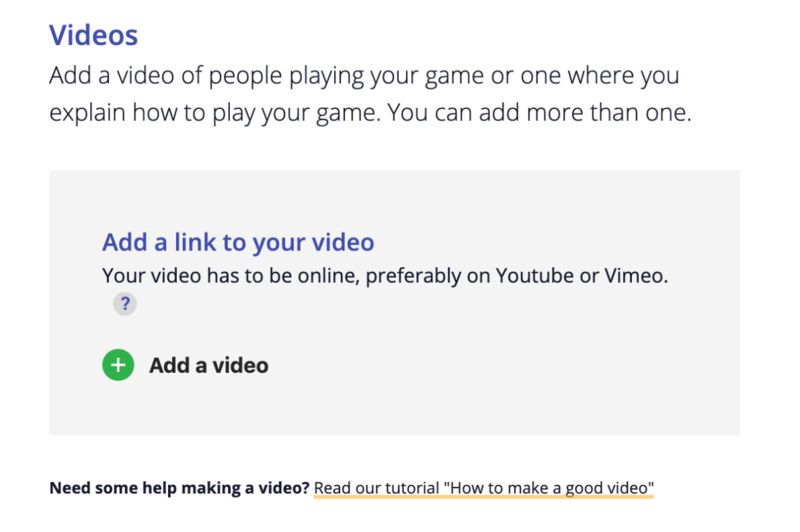
Task: Click the word "preferably" in the panel text
Action: coord(412,275)
